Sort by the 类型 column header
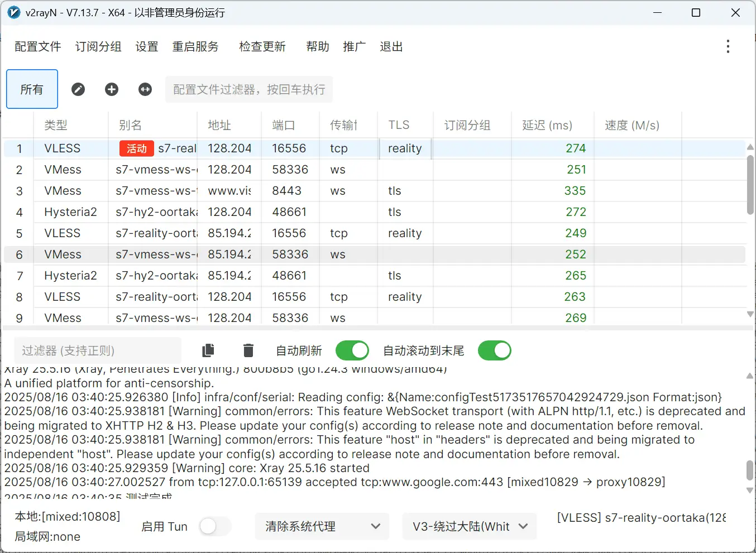 coord(71,125)
